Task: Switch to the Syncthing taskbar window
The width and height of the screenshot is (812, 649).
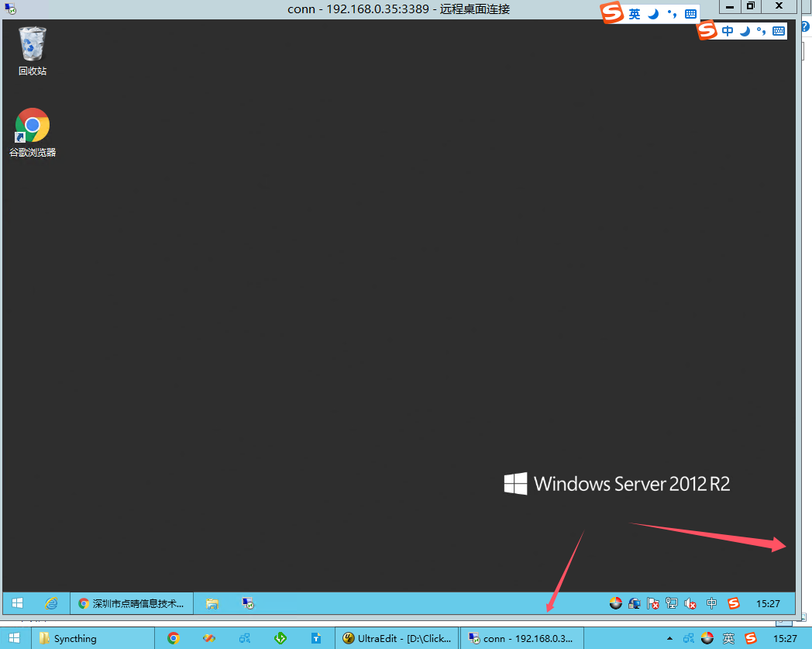Action: (x=93, y=638)
